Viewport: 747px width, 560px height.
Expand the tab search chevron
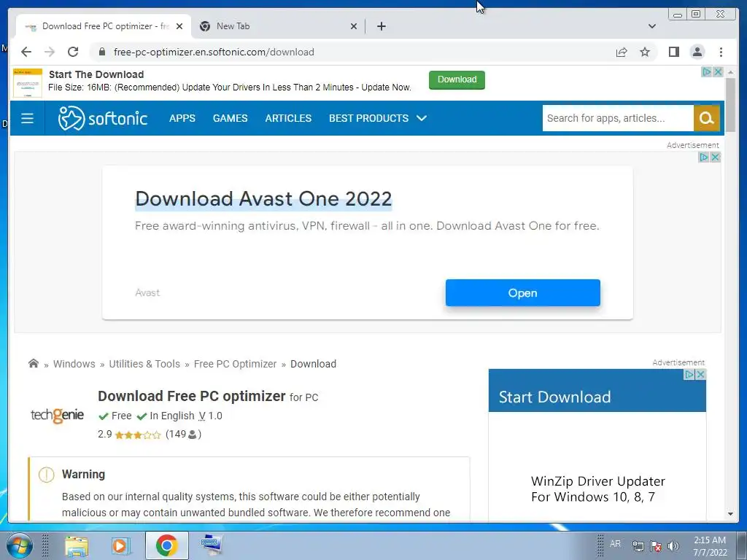click(x=652, y=26)
